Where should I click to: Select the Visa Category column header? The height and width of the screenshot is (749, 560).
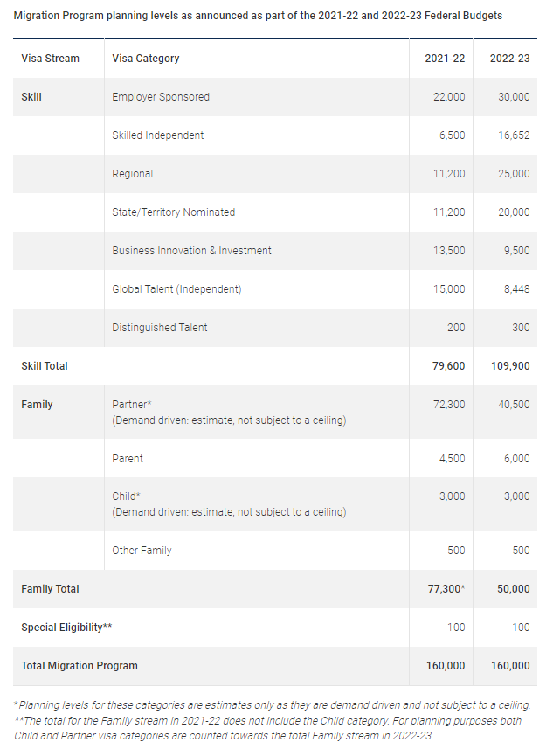(146, 59)
